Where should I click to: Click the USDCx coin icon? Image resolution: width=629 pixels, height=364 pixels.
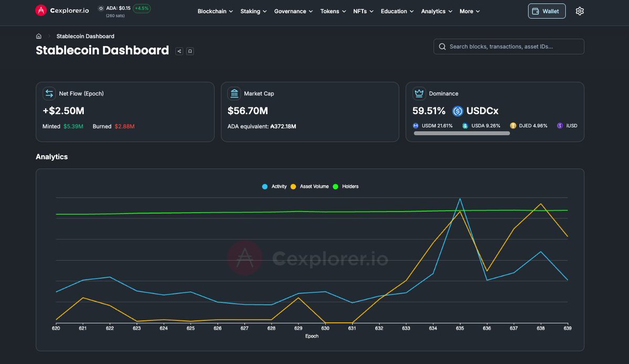[x=457, y=111]
